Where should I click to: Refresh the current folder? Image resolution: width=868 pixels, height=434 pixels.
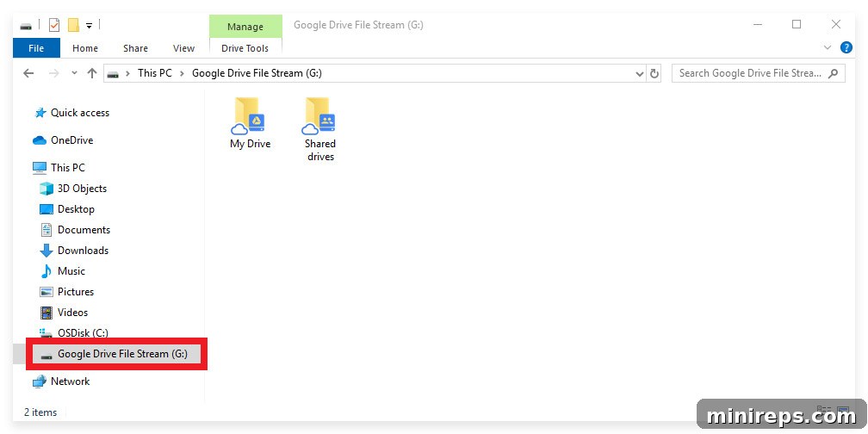coord(654,74)
